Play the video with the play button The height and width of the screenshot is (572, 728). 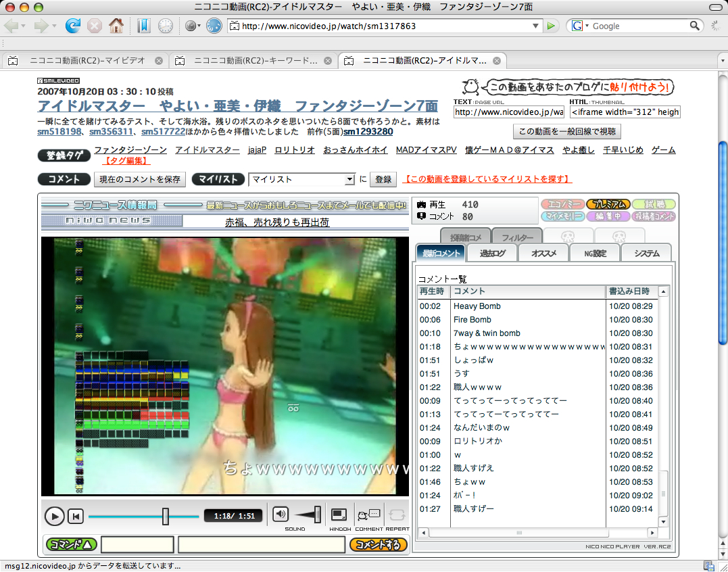click(54, 516)
